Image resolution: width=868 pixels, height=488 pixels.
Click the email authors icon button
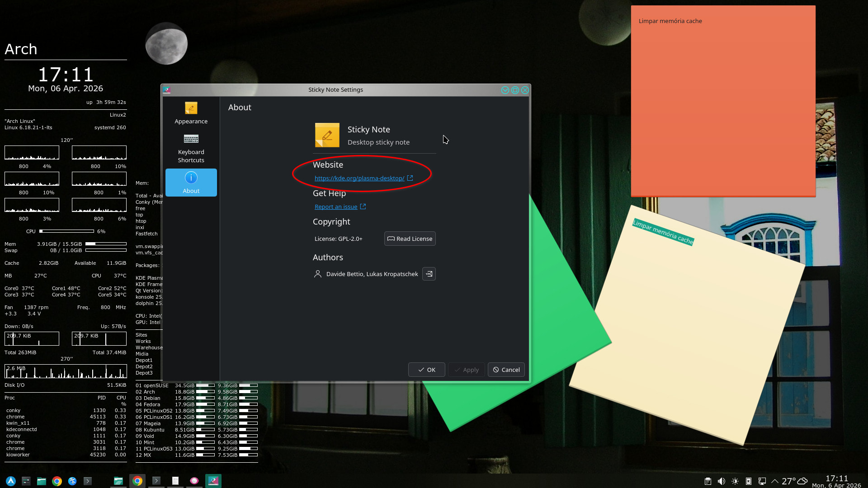pyautogui.click(x=429, y=274)
